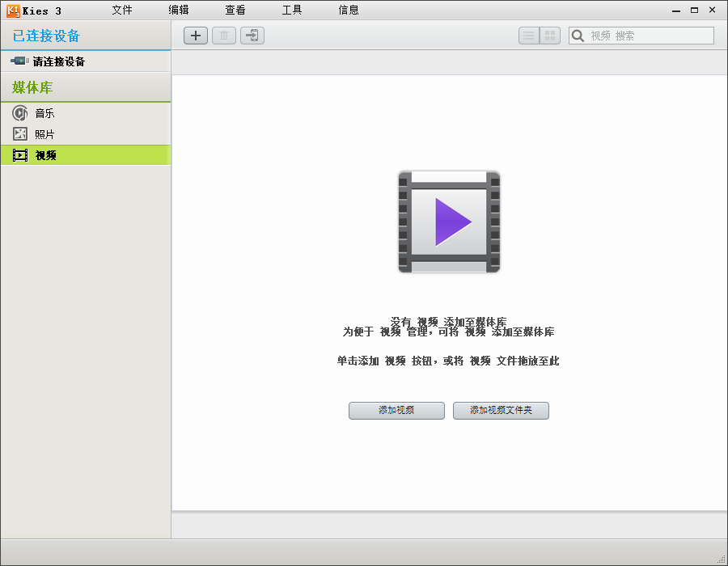Screen dimensions: 728x566
Task: Open the 查看 menu
Action: [235, 11]
